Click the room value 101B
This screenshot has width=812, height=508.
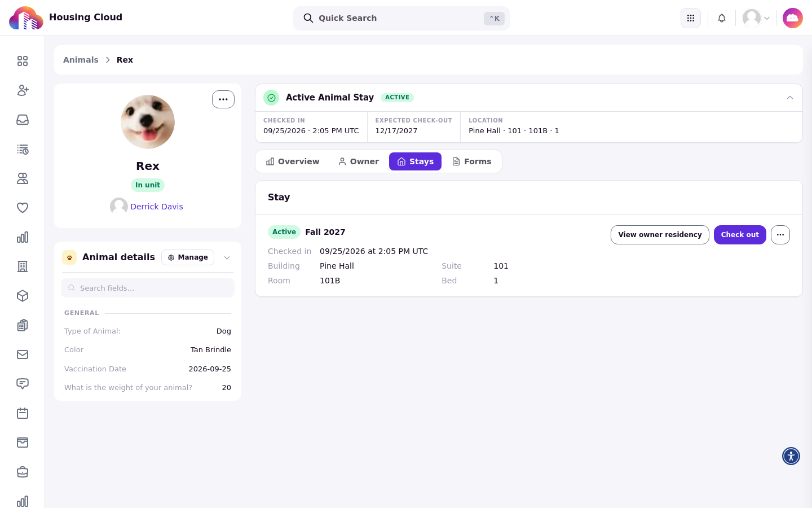[x=330, y=281]
